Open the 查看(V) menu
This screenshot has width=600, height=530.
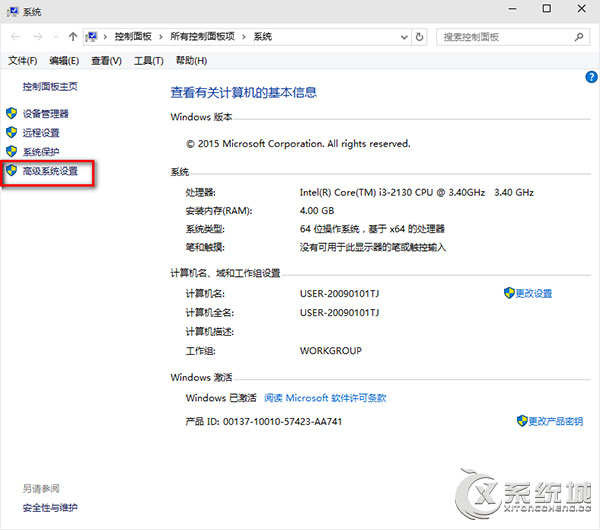(106, 60)
